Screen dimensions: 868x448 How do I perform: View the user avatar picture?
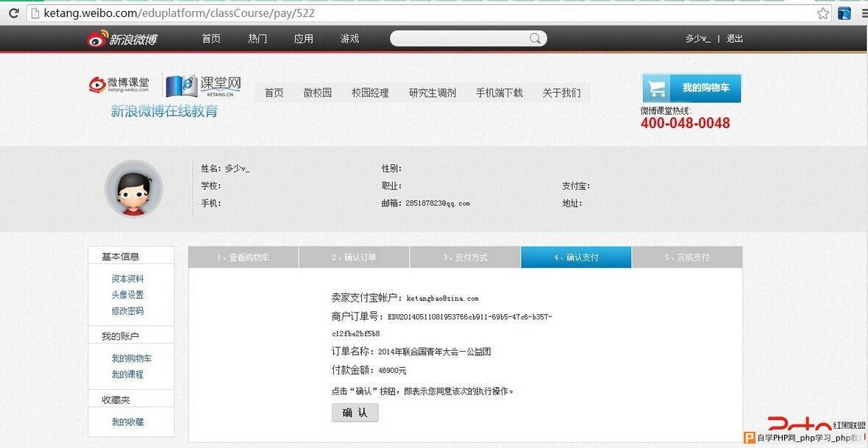click(x=134, y=189)
